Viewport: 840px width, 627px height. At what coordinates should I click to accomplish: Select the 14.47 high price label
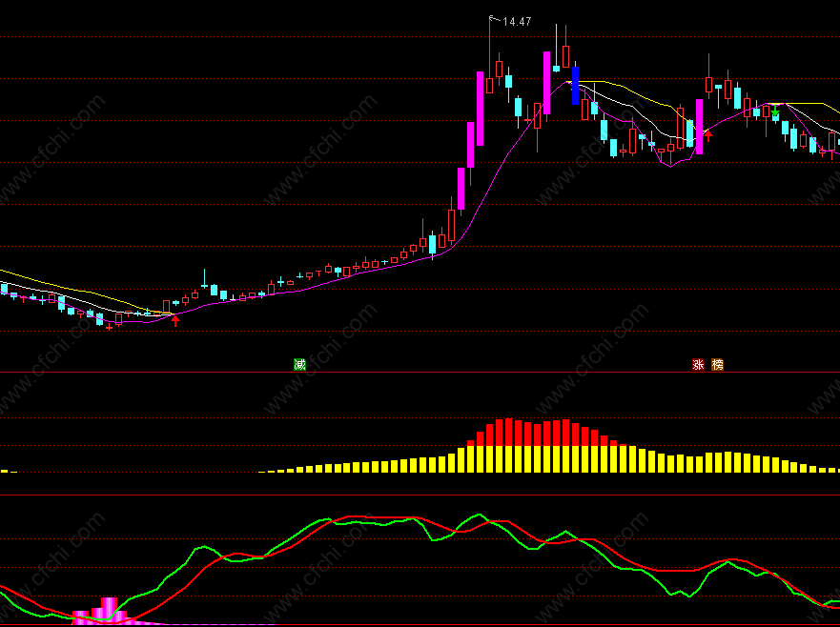tap(517, 22)
